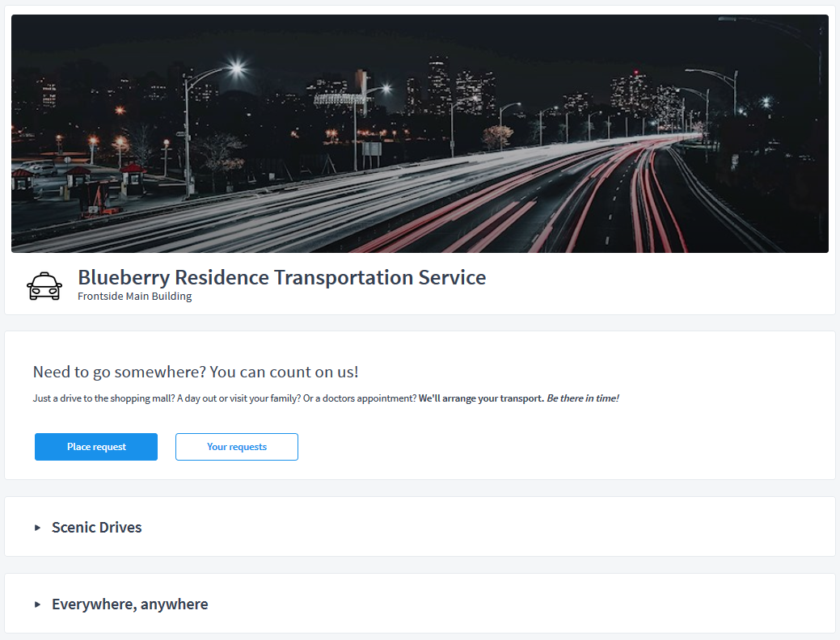Click the skyscraper skyline in banner

455,86
